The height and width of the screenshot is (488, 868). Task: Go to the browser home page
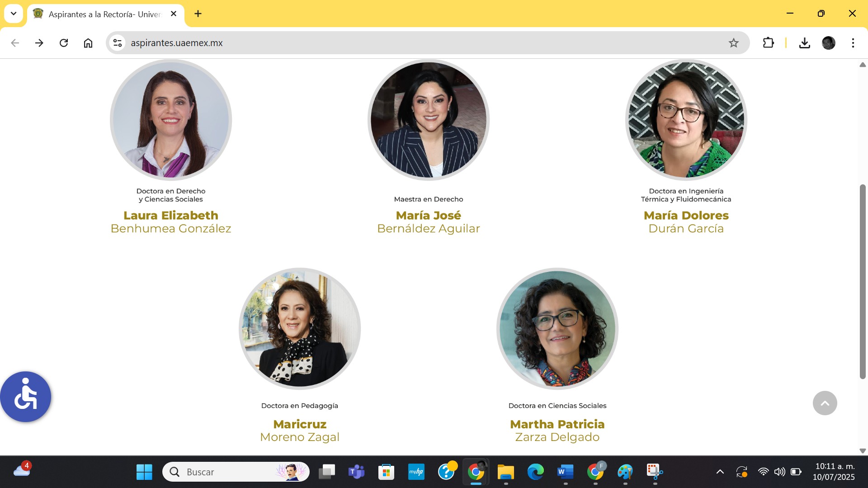(x=88, y=43)
